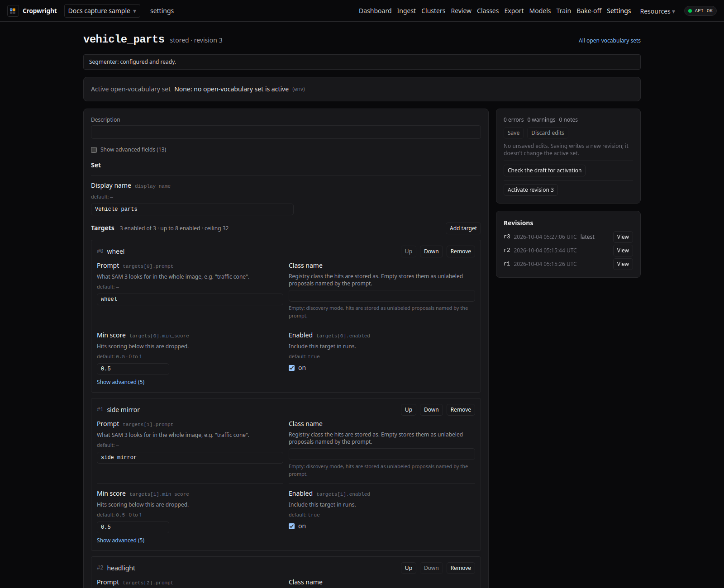The height and width of the screenshot is (588, 724).
Task: Move the wheel target Down
Action: 431,251
